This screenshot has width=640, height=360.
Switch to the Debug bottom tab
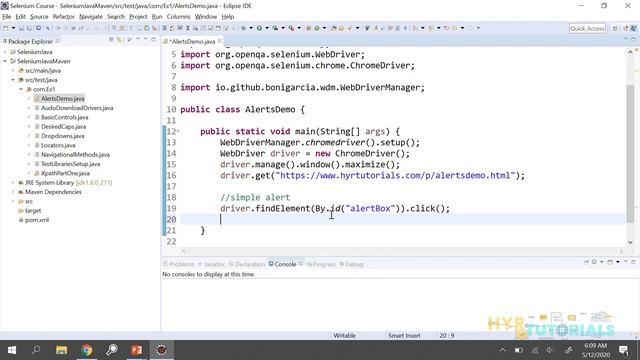click(x=351, y=264)
